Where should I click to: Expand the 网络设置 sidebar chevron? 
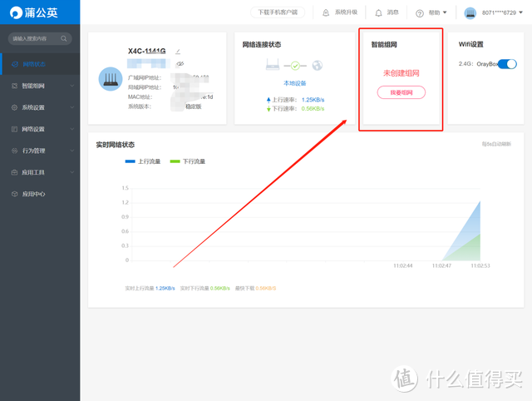click(72, 129)
